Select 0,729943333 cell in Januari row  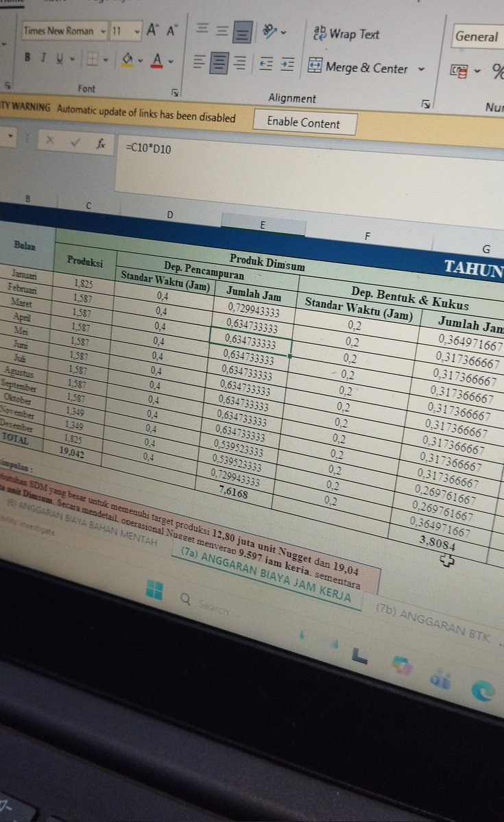[x=254, y=310]
